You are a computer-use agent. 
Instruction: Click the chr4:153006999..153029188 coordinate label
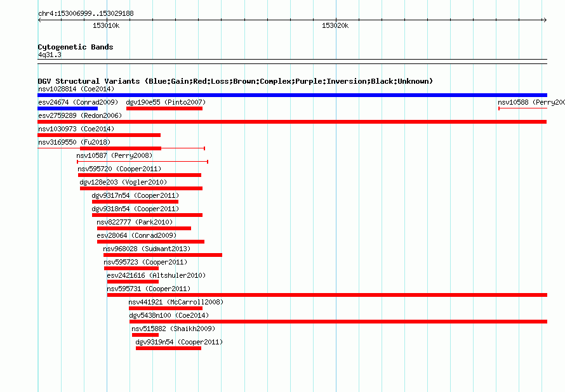point(86,13)
